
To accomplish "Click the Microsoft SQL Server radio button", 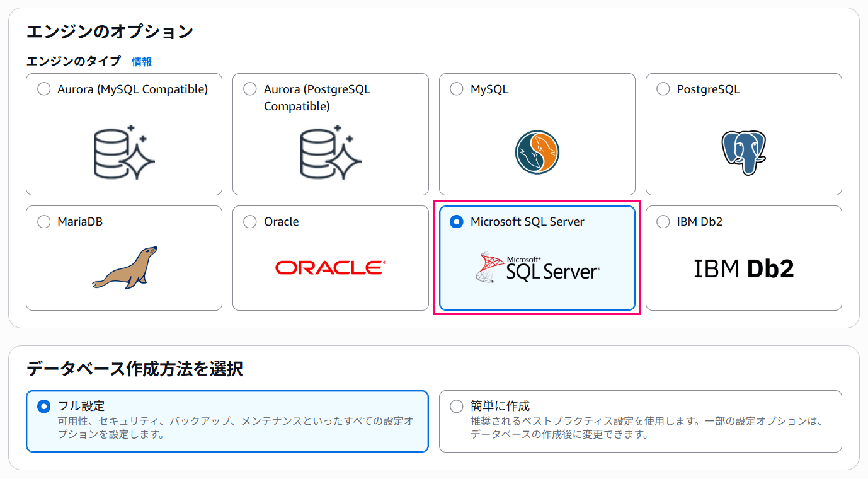I will tap(457, 222).
